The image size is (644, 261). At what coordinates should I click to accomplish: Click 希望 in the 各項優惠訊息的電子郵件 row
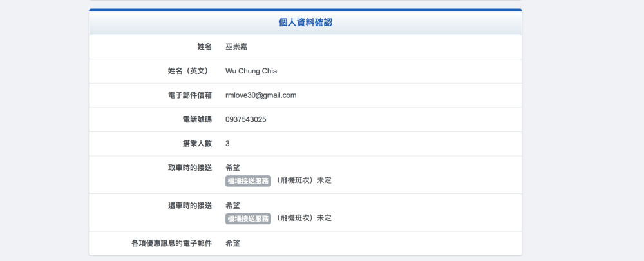point(232,244)
